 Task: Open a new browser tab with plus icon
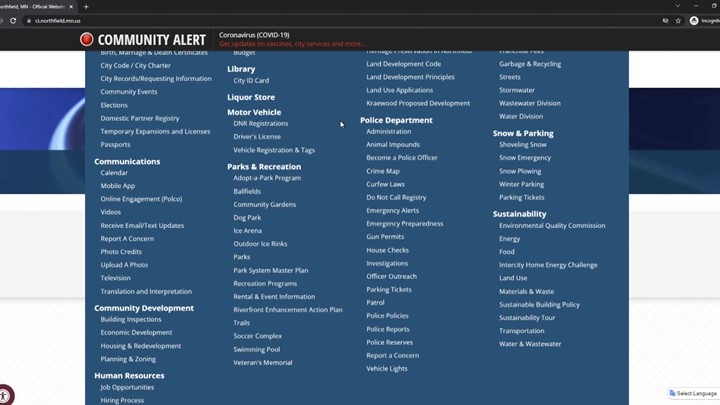[x=86, y=7]
